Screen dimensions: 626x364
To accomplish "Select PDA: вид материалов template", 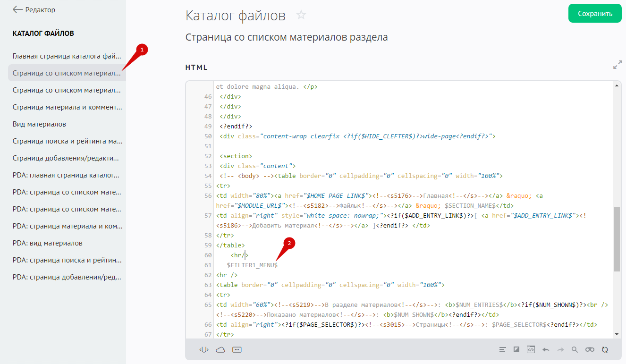I will 48,243.
